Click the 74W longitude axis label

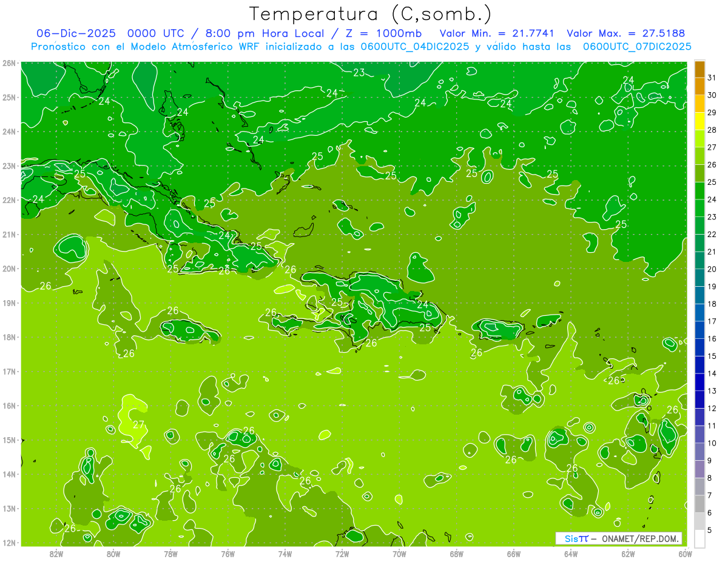pyautogui.click(x=285, y=554)
